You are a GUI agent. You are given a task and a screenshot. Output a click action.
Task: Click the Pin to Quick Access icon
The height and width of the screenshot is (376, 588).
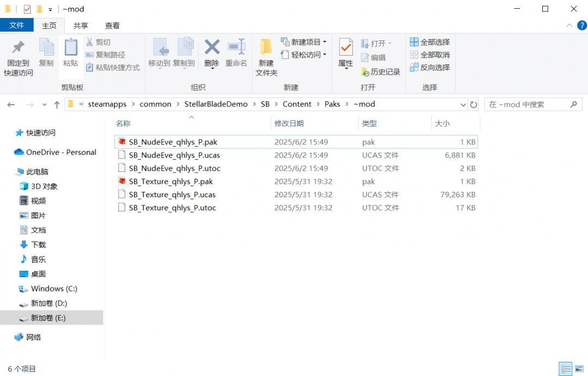click(x=18, y=47)
